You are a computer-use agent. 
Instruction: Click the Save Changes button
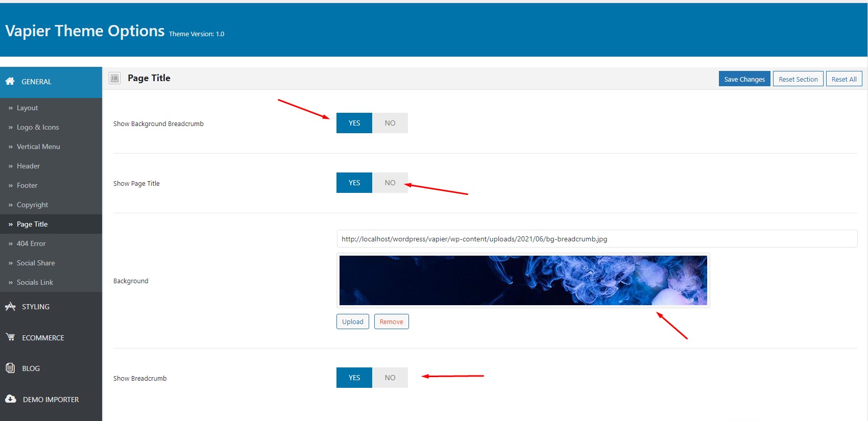[744, 79]
